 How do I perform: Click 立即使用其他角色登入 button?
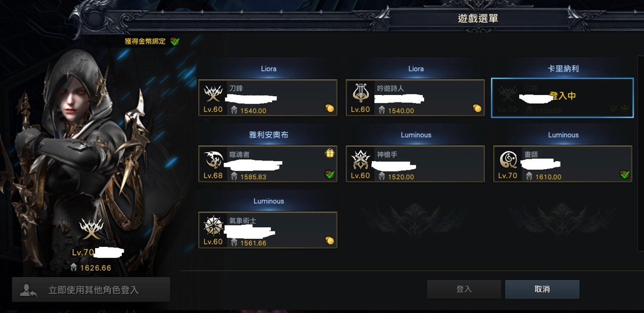(91, 290)
